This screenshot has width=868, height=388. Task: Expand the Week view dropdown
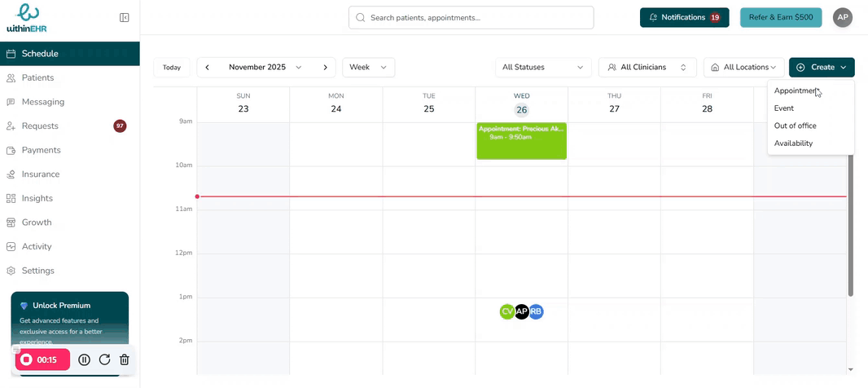(368, 68)
